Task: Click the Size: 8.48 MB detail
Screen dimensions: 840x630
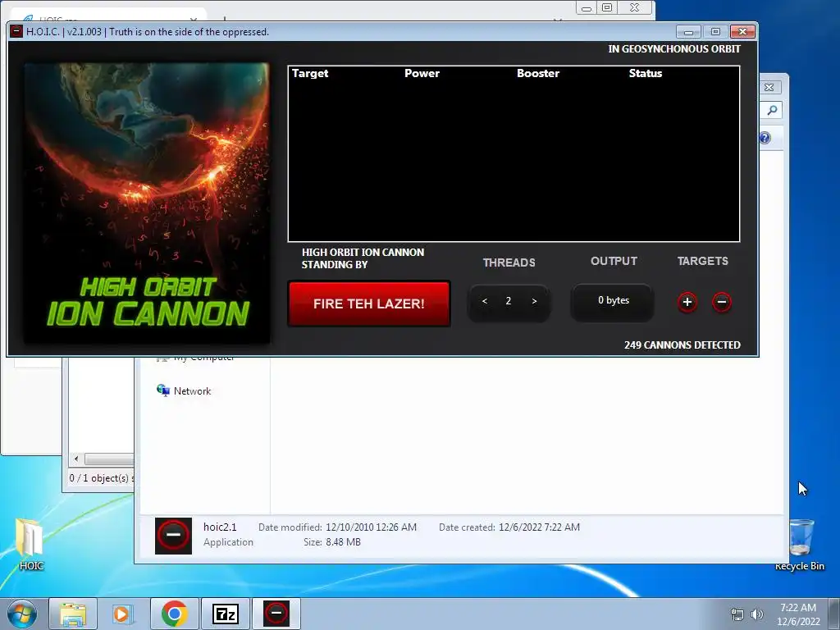Action: 331,542
